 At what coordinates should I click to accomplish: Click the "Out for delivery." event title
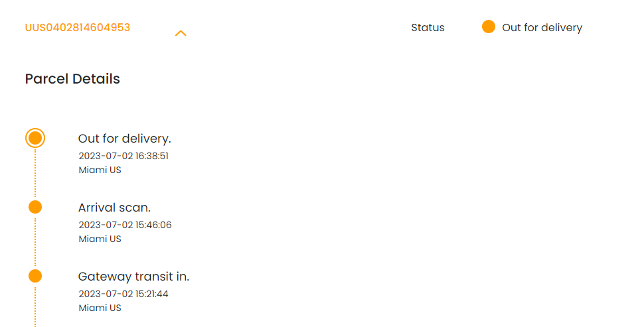[x=124, y=139]
